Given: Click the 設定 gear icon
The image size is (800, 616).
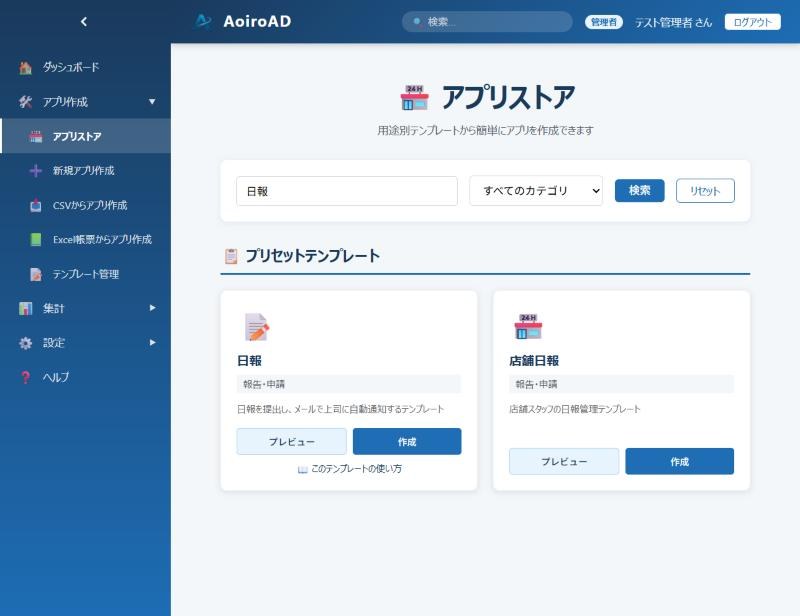Looking at the screenshot, I should pos(25,343).
